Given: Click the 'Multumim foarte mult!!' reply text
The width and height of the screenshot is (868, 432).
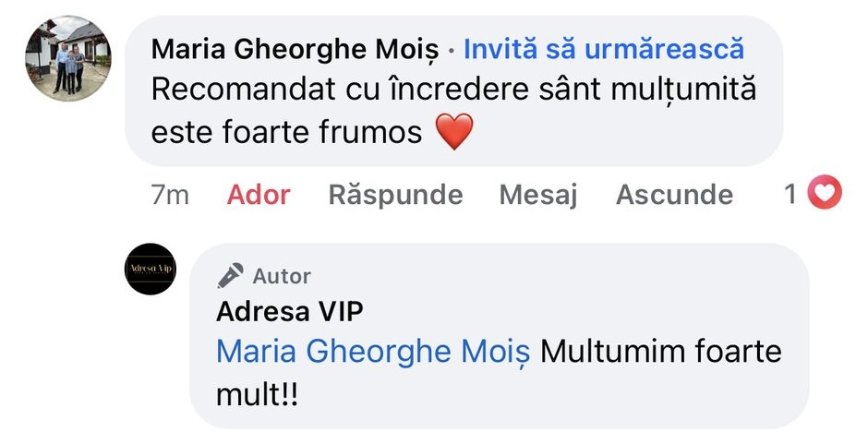Looking at the screenshot, I should [x=660, y=352].
